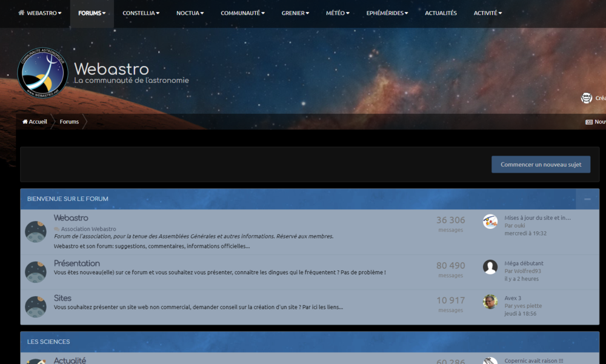This screenshot has width=606, height=364.
Task: Click the 'mercredi à 19:32' timestamp
Action: 525,233
